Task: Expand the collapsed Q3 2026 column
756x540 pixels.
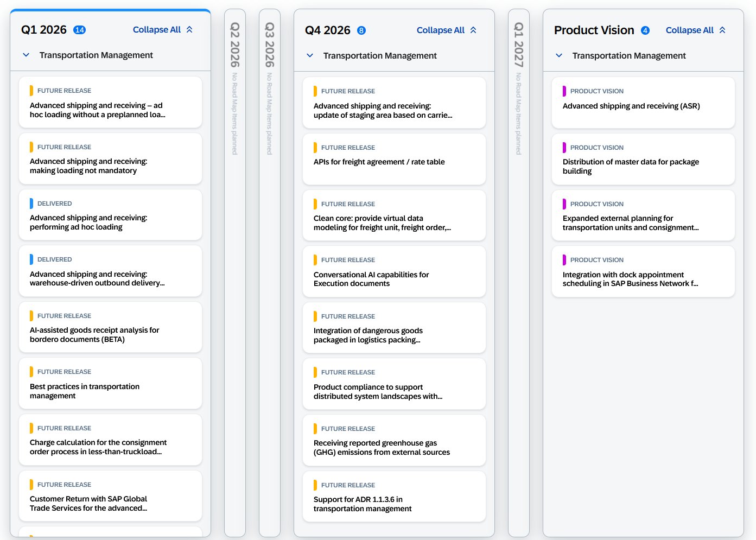Action: (270, 273)
